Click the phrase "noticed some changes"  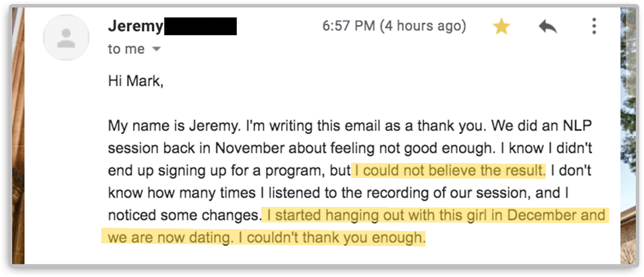[184, 216]
